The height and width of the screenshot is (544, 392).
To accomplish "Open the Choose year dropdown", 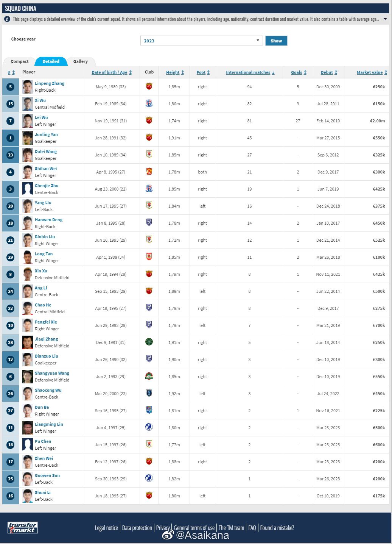I will click(x=201, y=41).
